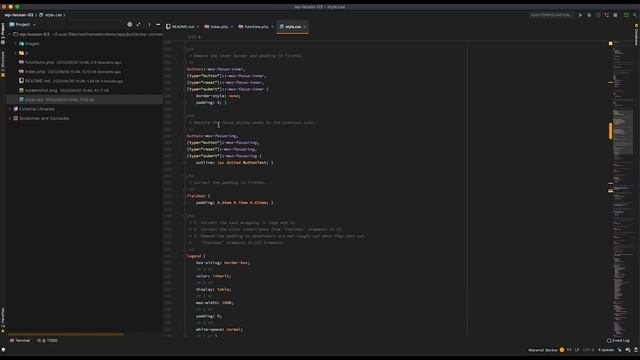Viewport: 640px width, 360px height.
Task: Expand External Libraries node
Action: click(10, 109)
